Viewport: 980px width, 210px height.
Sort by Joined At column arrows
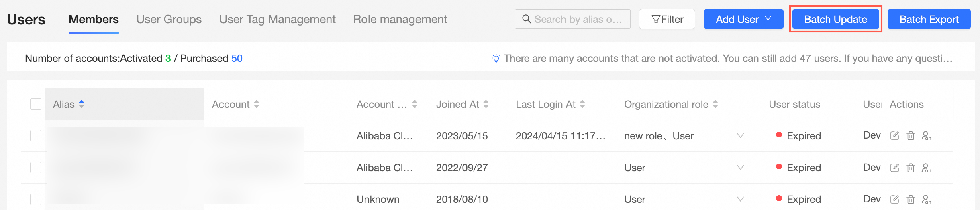[x=486, y=104]
